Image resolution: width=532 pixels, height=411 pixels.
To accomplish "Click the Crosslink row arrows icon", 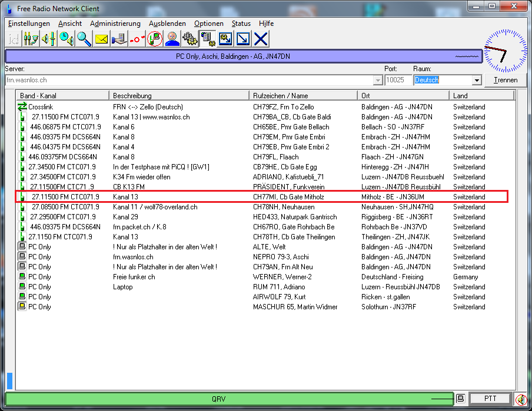I will coord(22,107).
